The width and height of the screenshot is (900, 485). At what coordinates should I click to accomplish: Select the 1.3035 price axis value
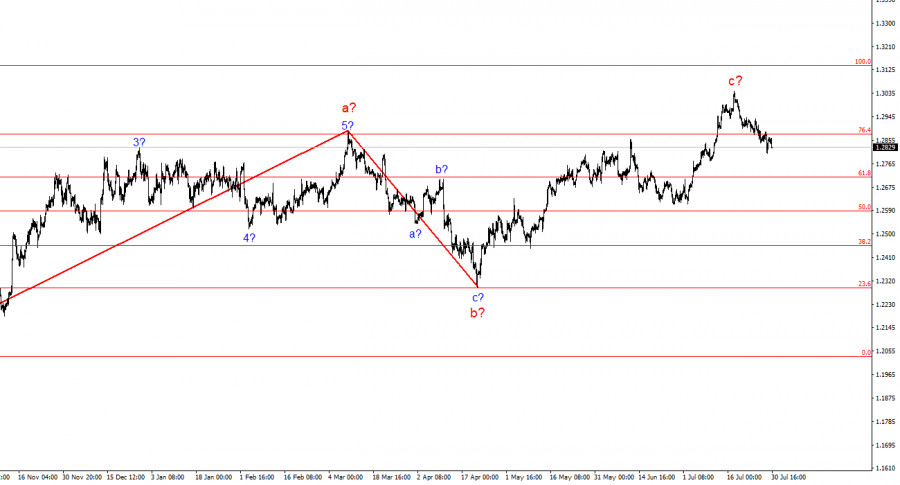pos(885,94)
